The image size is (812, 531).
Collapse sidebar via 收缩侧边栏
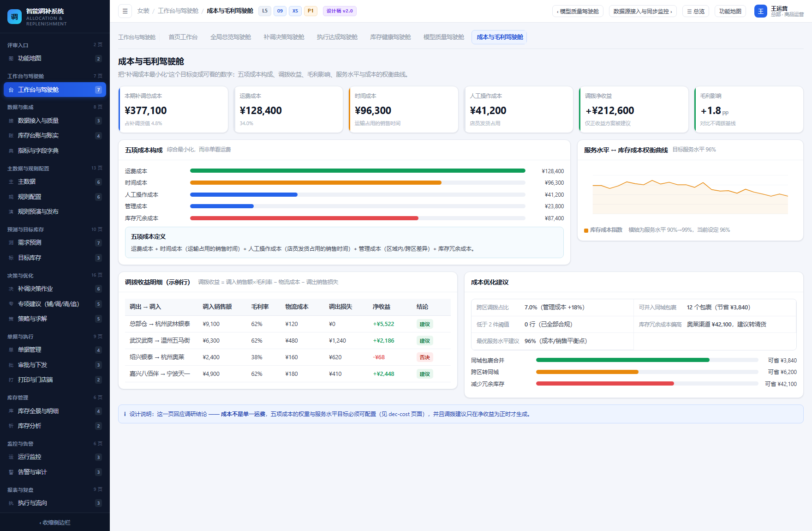[x=55, y=522]
